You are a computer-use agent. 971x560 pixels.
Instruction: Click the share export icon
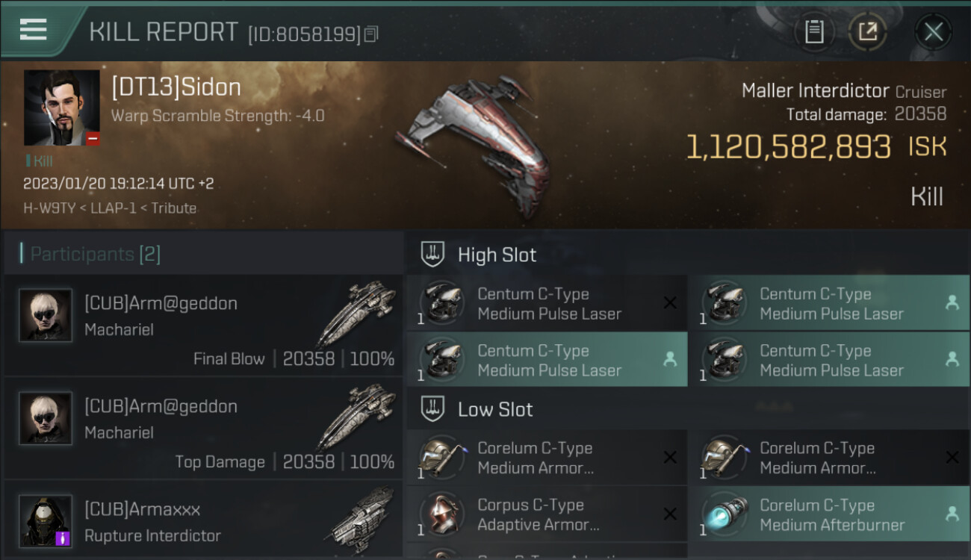point(867,32)
